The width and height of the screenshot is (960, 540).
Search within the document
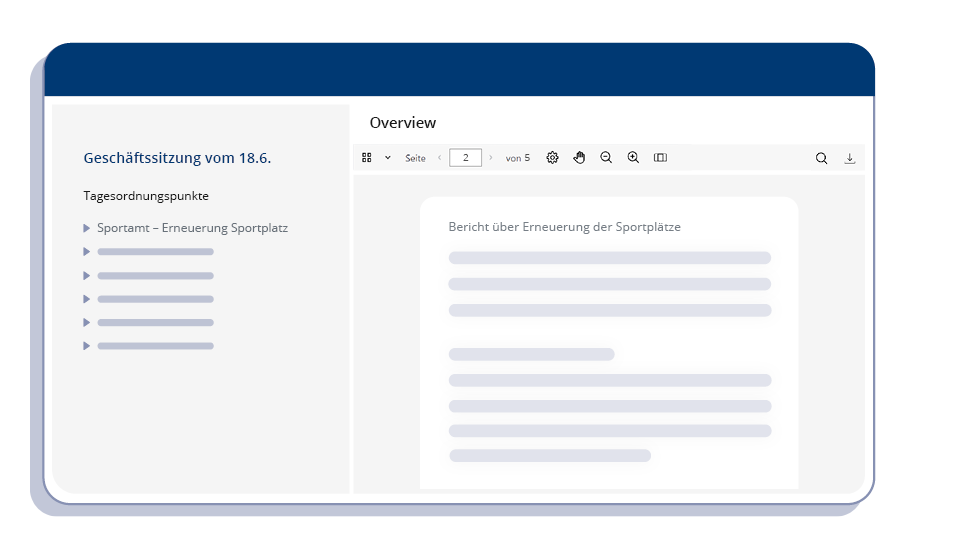point(822,159)
